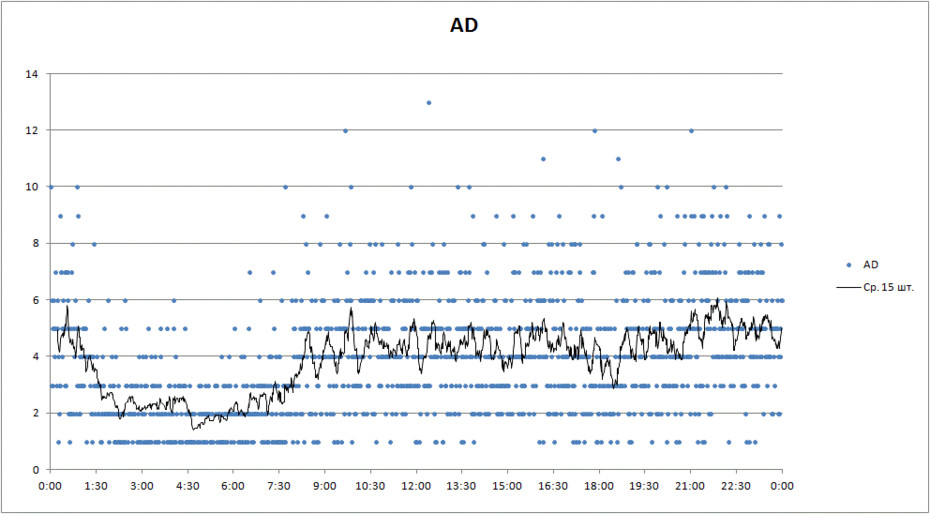
Task: Click x-axis label 4:30
Action: (187, 486)
